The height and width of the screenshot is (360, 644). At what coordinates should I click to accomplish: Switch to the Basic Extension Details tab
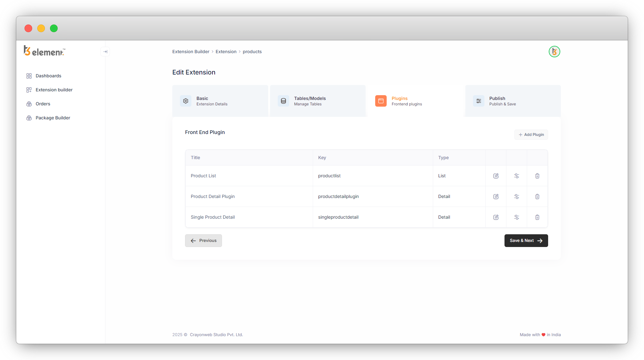point(220,101)
